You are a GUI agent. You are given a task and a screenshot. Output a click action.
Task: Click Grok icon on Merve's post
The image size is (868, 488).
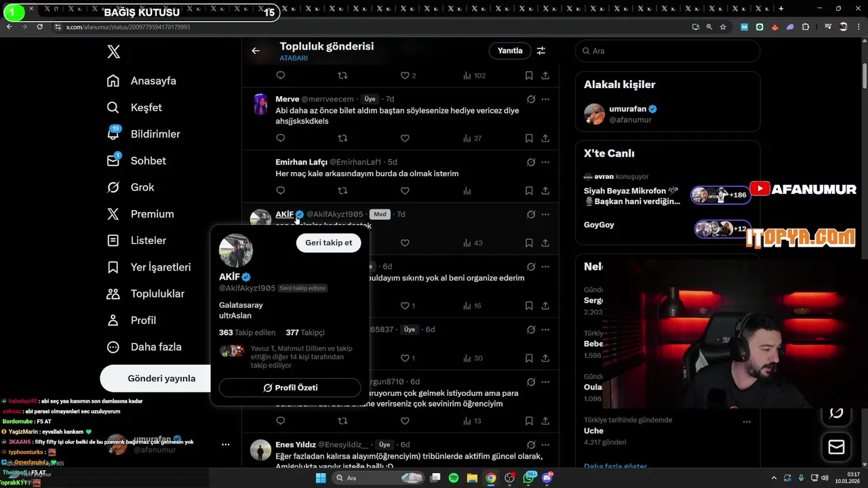pyautogui.click(x=531, y=99)
